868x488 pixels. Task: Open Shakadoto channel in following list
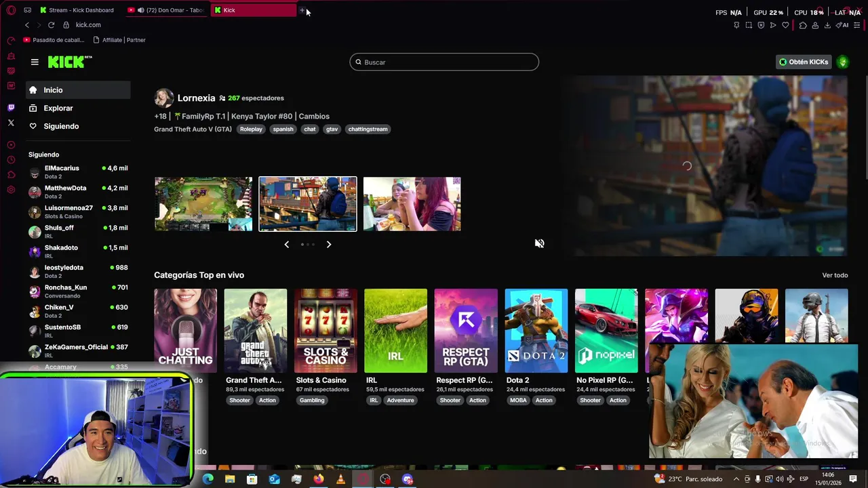click(78, 251)
